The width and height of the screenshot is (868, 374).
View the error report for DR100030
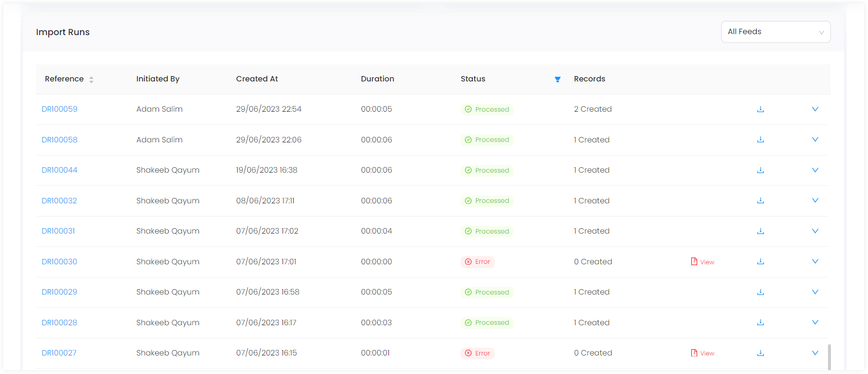tap(703, 262)
